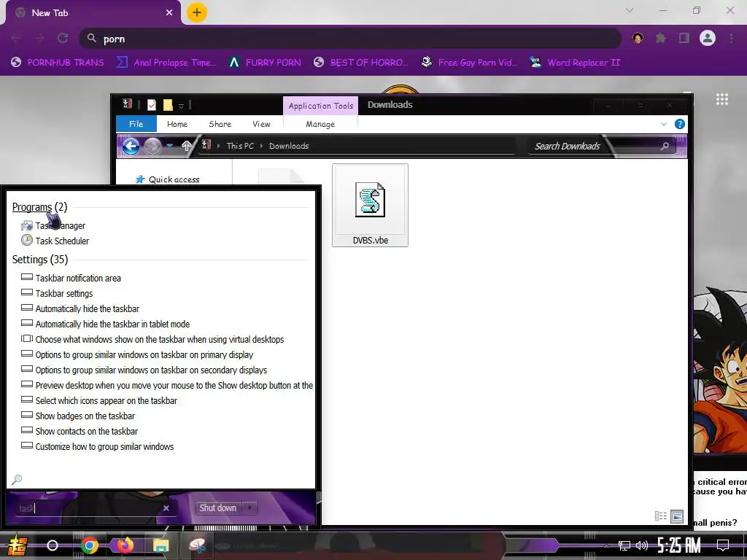Open recent locations dropdown in Explorer

pos(169,146)
